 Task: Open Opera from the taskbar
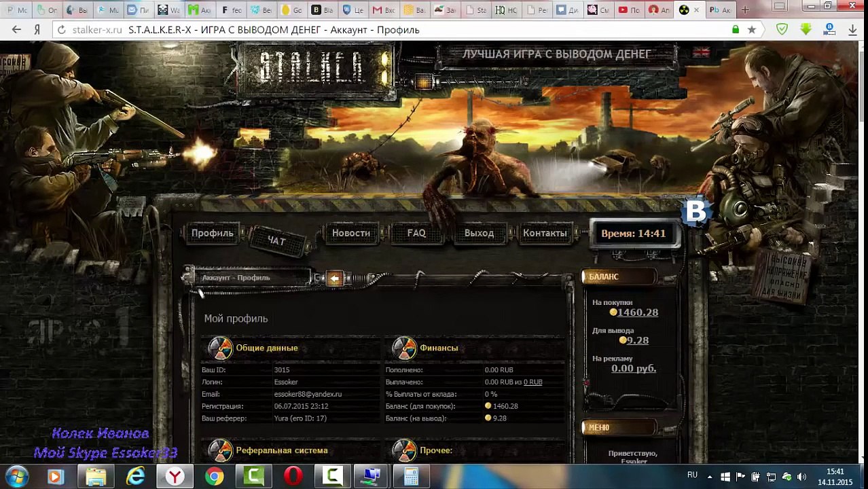(293, 477)
